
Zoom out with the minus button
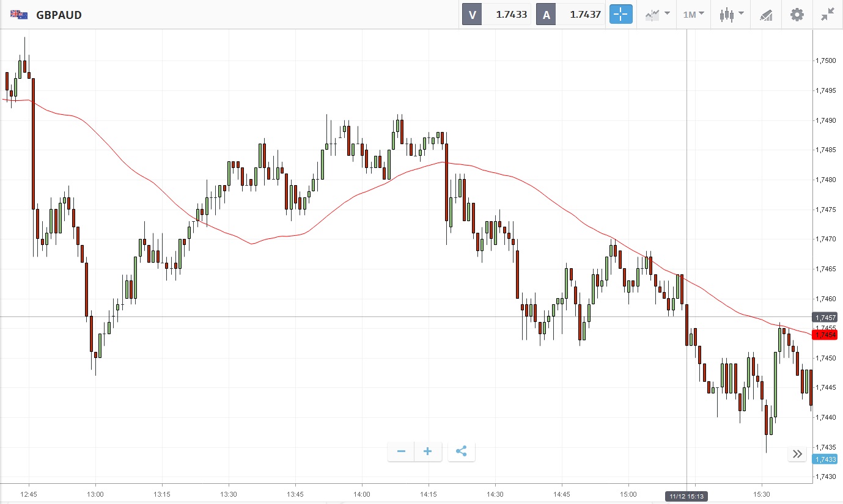tap(402, 451)
